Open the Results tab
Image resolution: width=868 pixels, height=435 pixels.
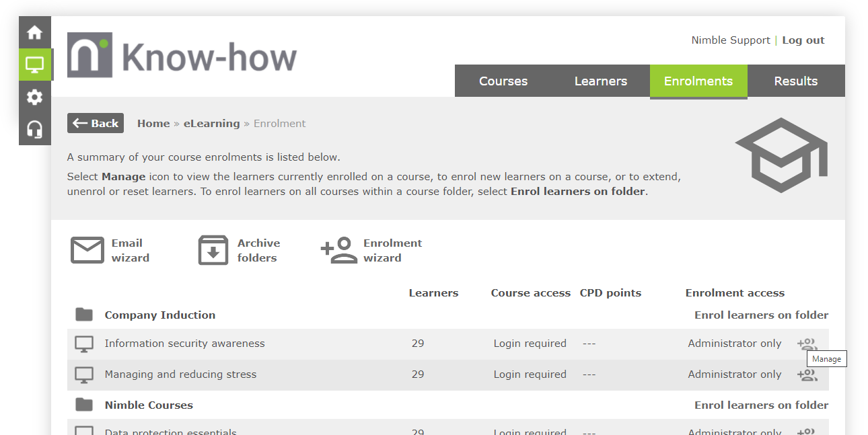[x=796, y=81]
